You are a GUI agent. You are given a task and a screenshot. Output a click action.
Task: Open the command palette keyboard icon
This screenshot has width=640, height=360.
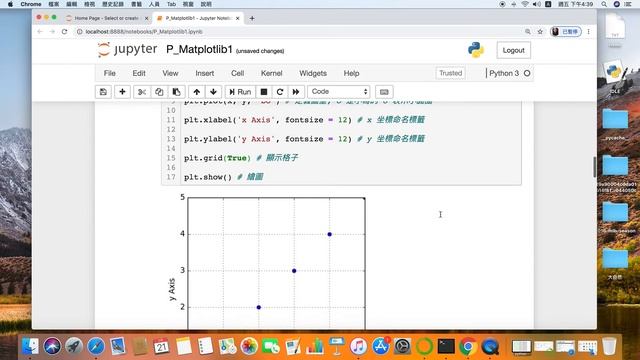[x=384, y=92]
